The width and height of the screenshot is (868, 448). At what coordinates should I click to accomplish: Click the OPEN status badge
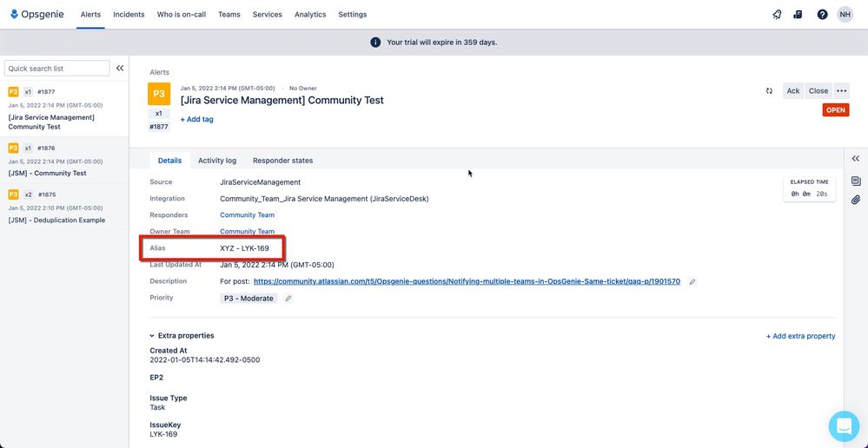click(836, 110)
